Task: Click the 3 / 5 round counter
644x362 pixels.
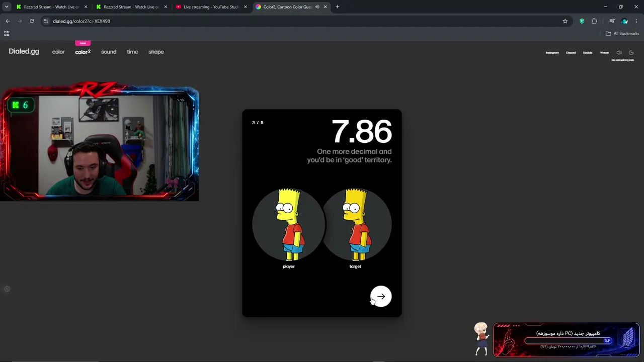Action: (258, 123)
